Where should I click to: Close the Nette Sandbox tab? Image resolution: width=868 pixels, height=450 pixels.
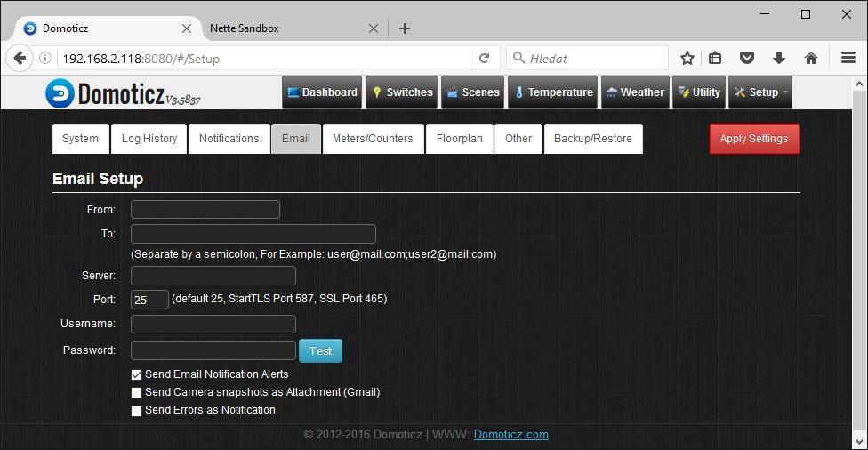coord(374,28)
